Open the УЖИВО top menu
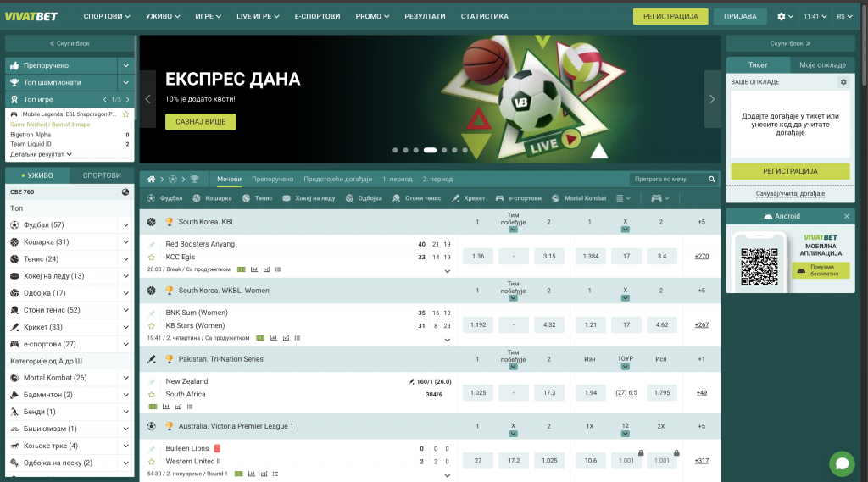The width and height of the screenshot is (868, 482). [163, 17]
